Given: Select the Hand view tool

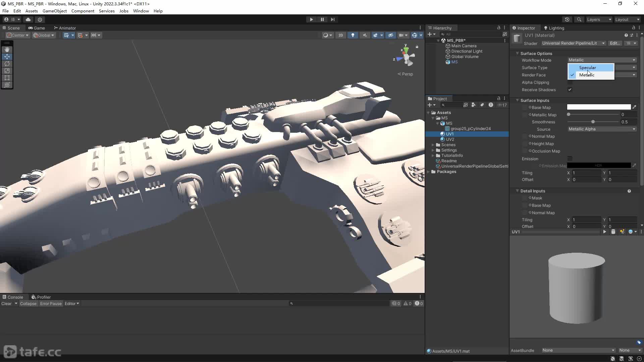Looking at the screenshot, I should click(x=7, y=49).
